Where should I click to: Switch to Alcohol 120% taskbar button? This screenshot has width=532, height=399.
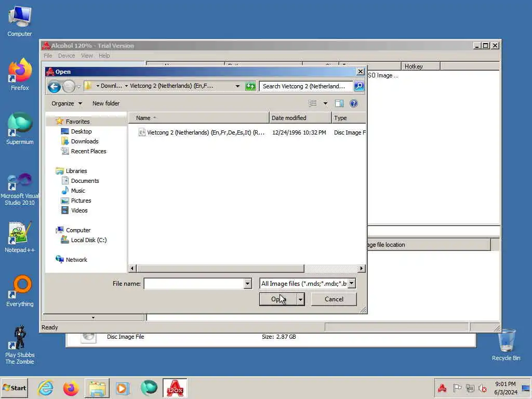pos(175,388)
